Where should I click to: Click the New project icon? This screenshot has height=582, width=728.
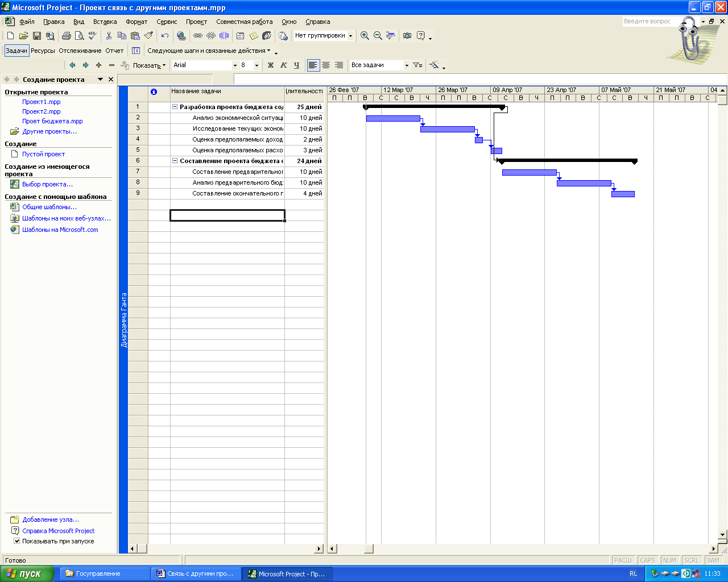tap(10, 36)
